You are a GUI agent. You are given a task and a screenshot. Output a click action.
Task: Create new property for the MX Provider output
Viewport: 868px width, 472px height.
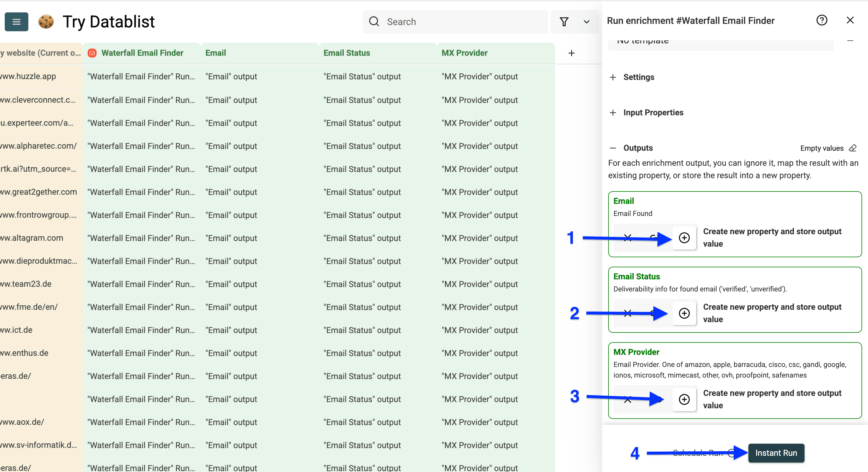pos(684,400)
